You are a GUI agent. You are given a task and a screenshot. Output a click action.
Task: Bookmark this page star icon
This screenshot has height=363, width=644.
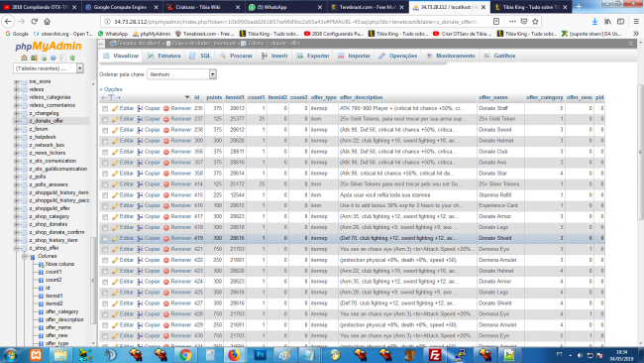point(535,22)
